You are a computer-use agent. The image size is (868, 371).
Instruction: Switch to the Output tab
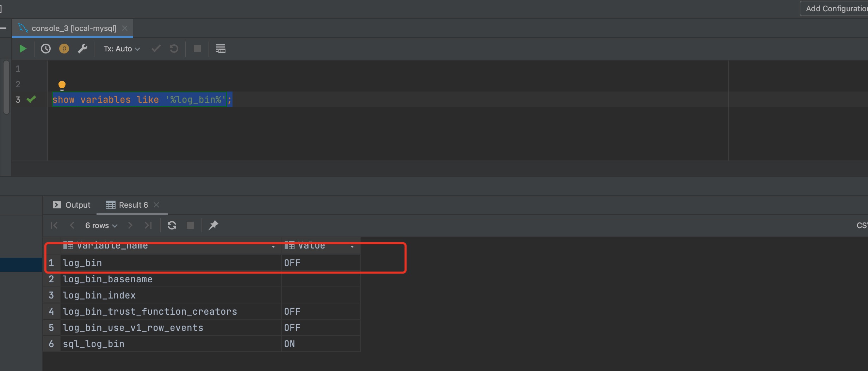pyautogui.click(x=72, y=205)
